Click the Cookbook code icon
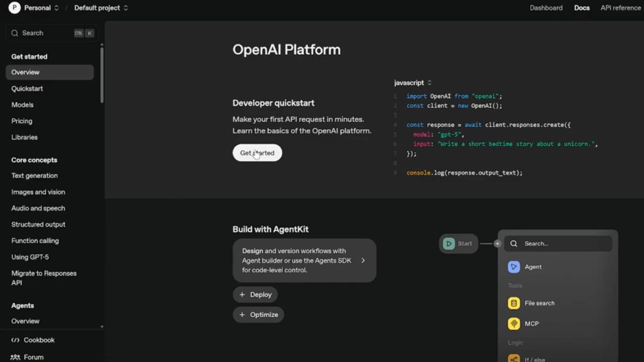 [15, 340]
